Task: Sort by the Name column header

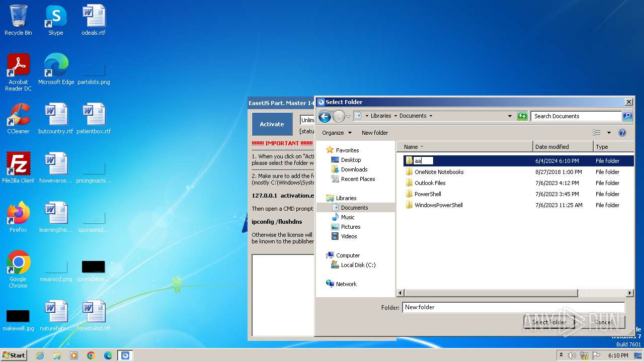Action: [465, 147]
